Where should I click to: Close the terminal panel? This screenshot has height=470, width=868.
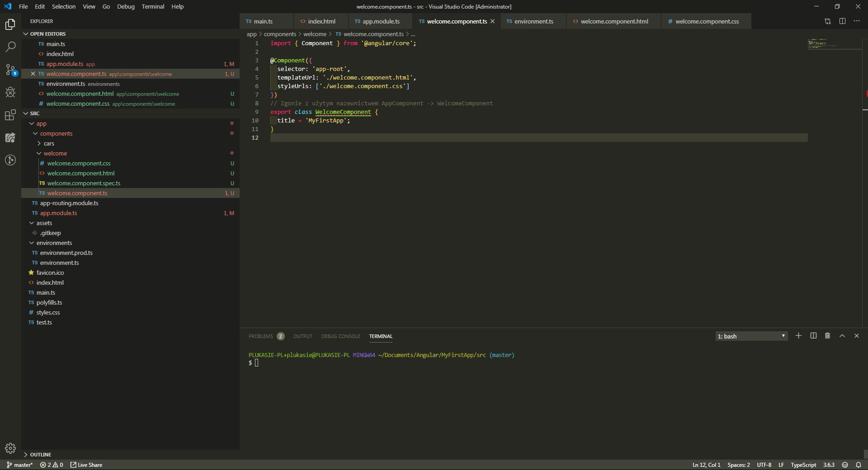(856, 336)
